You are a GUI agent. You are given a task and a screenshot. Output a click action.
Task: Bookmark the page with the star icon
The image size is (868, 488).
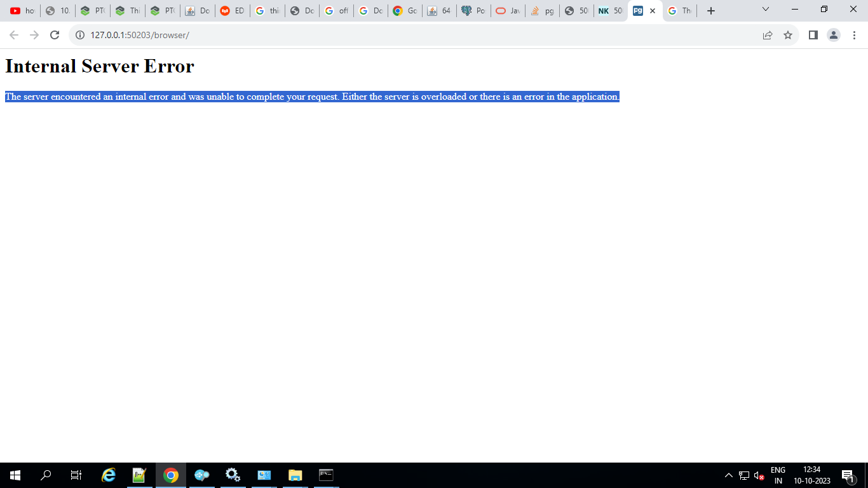(788, 35)
